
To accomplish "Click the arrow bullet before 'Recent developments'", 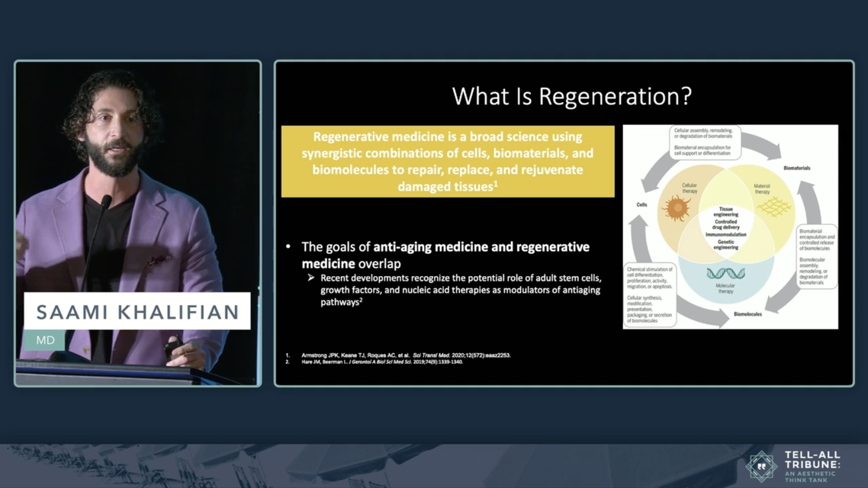I will [311, 278].
